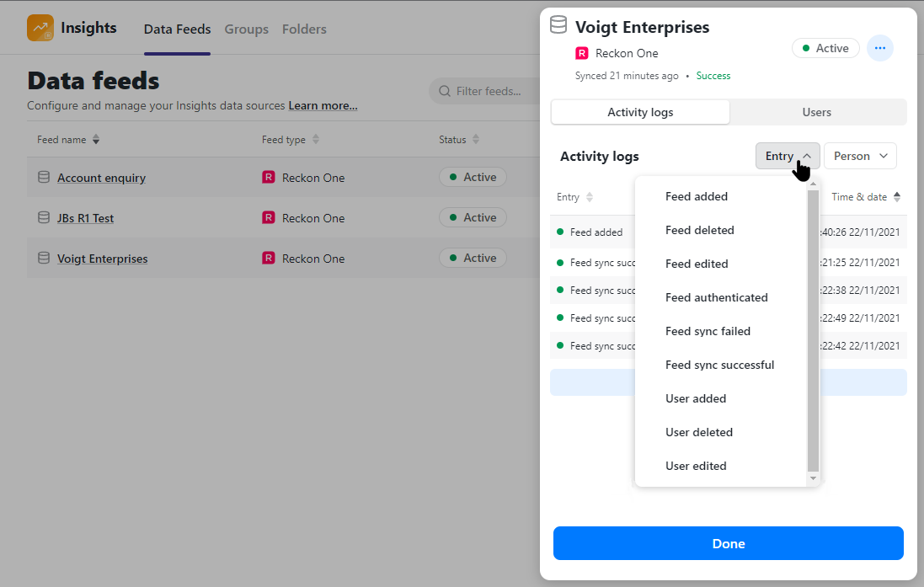This screenshot has width=924, height=587.
Task: Open the Voigt Enterprises feed link
Action: pos(103,259)
